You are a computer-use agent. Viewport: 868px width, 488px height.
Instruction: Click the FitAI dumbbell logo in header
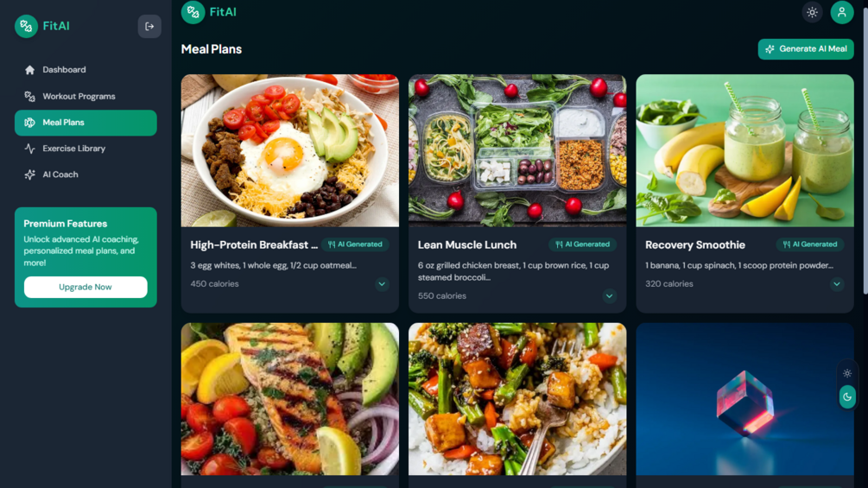pos(193,12)
